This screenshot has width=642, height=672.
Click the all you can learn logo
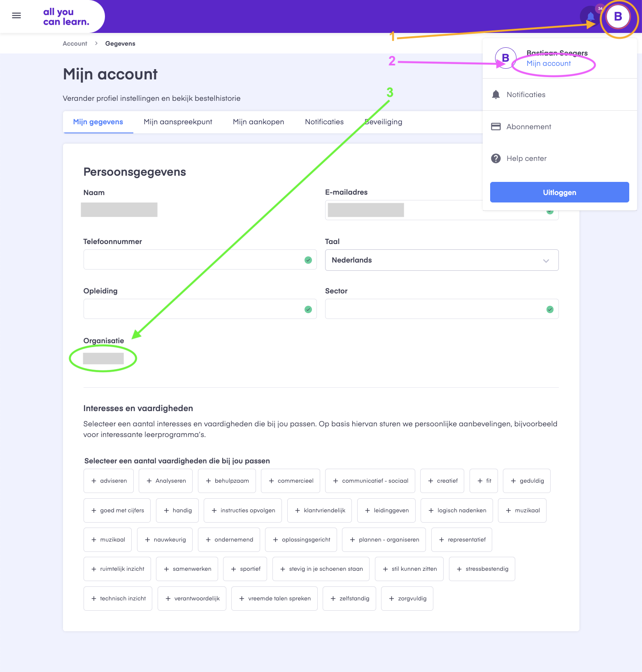(66, 17)
